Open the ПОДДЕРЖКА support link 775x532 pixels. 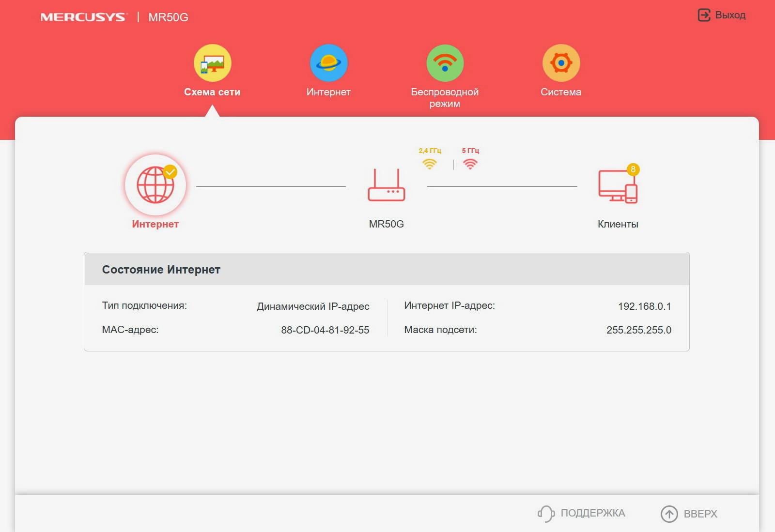pos(592,513)
